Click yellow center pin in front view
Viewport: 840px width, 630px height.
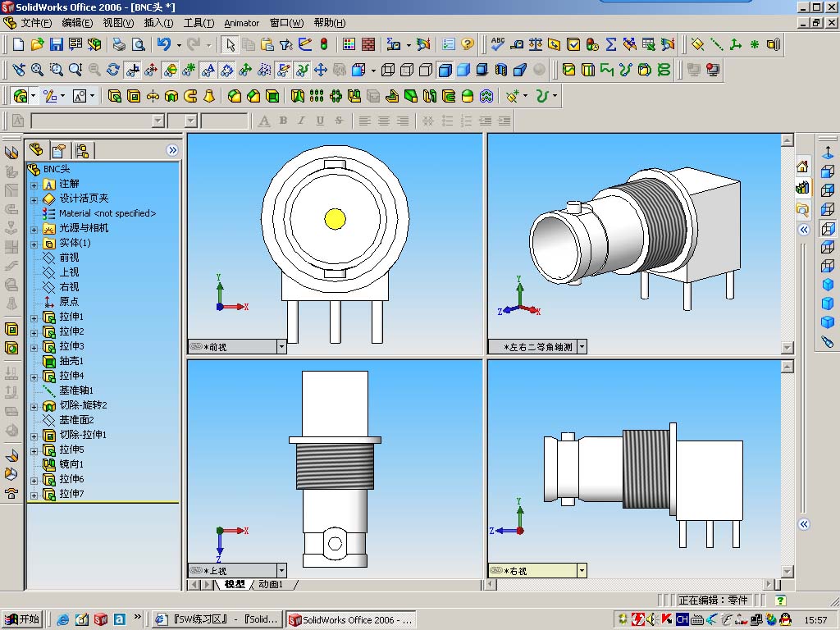tap(335, 218)
